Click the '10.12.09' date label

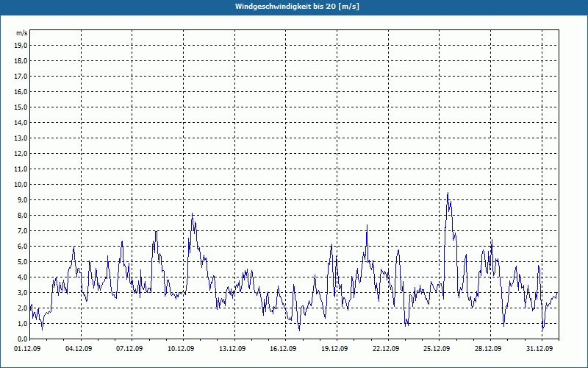(x=181, y=349)
